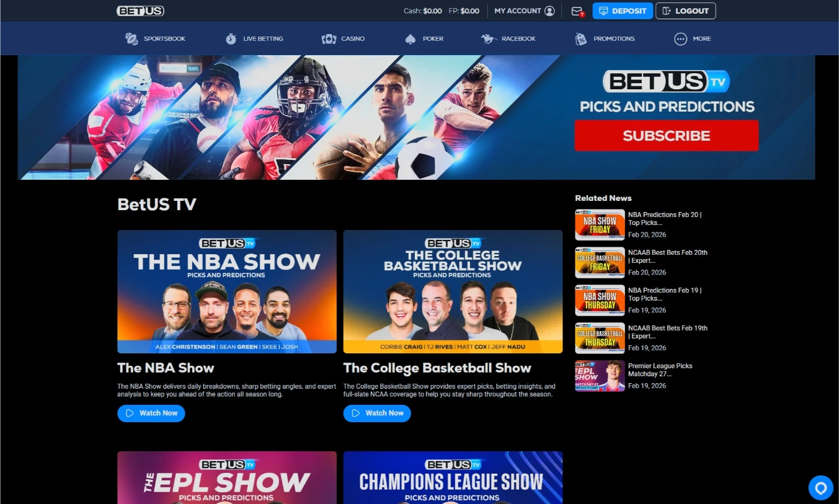Viewport: 839px width, 504px height.
Task: Click the blue DEPOSIT button
Action: 622,11
